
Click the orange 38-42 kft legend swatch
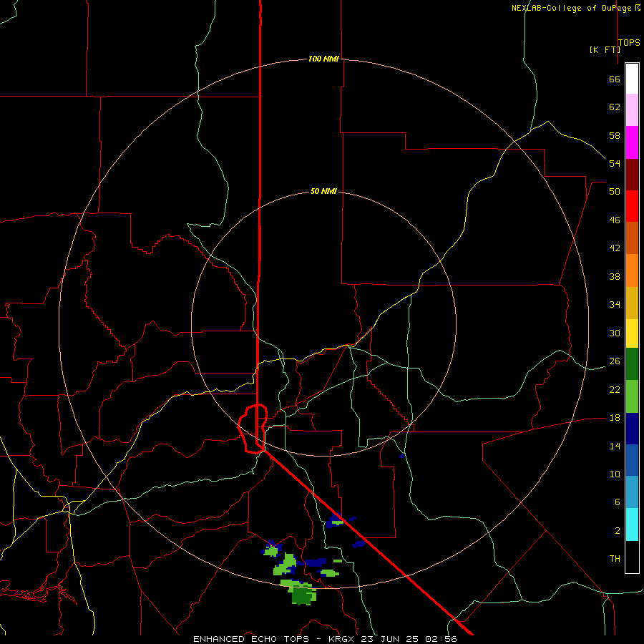click(632, 270)
